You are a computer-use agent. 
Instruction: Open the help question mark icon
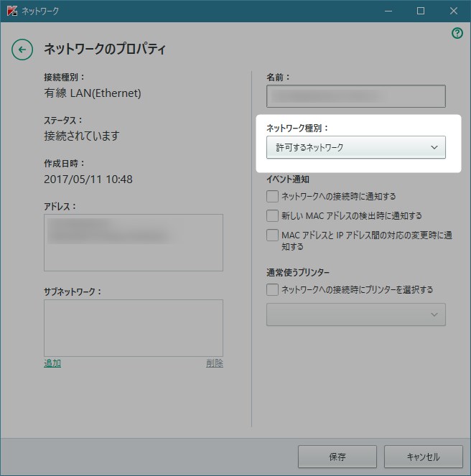pos(457,33)
